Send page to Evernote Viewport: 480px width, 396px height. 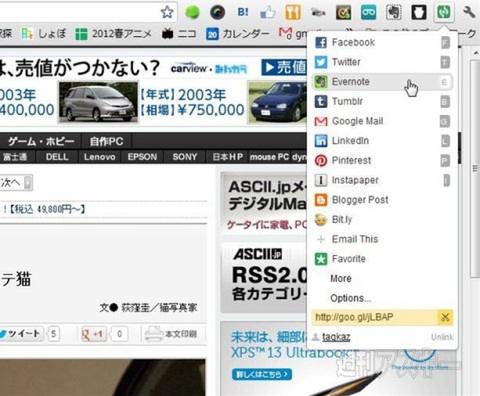click(382, 82)
